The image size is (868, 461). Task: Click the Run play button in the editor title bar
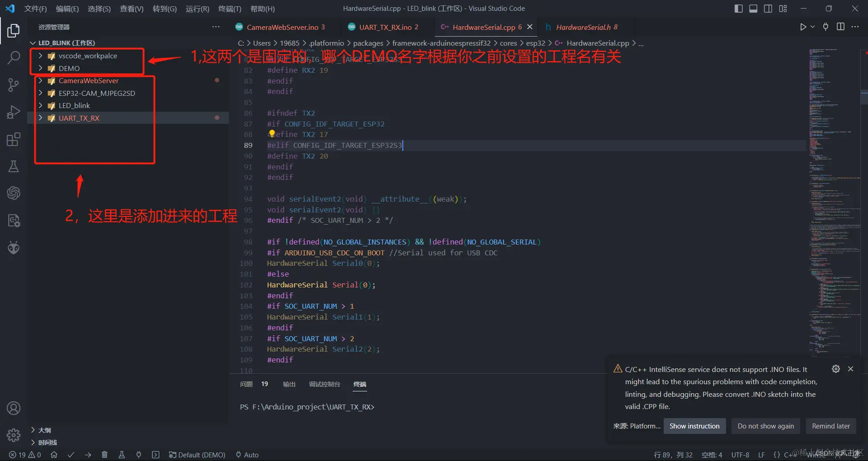(x=803, y=27)
